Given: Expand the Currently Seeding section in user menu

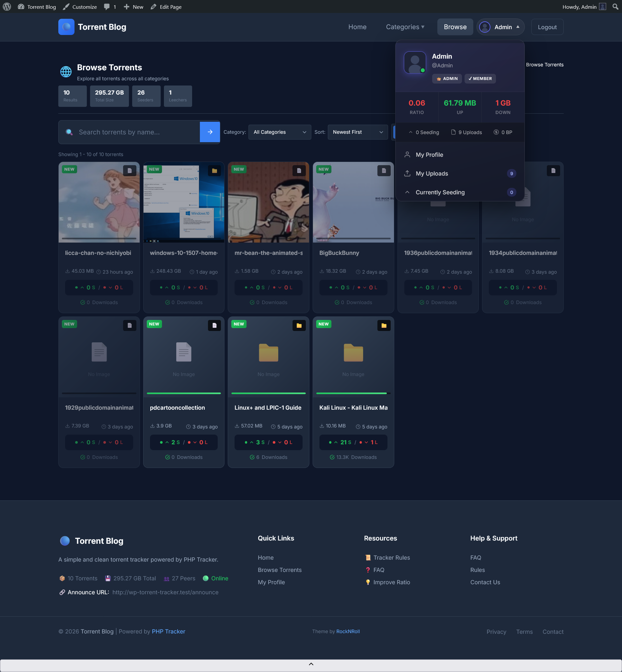Looking at the screenshot, I should tap(440, 192).
